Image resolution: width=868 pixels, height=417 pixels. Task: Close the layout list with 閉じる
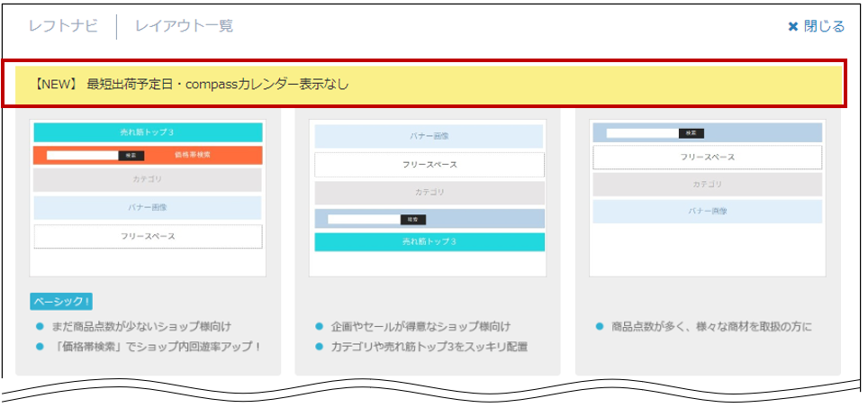pyautogui.click(x=816, y=27)
